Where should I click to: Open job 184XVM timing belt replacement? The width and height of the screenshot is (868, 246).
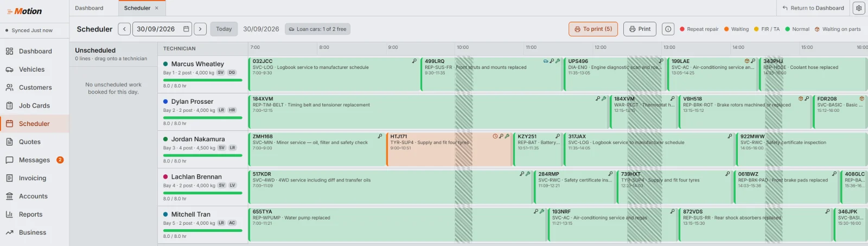point(429,111)
